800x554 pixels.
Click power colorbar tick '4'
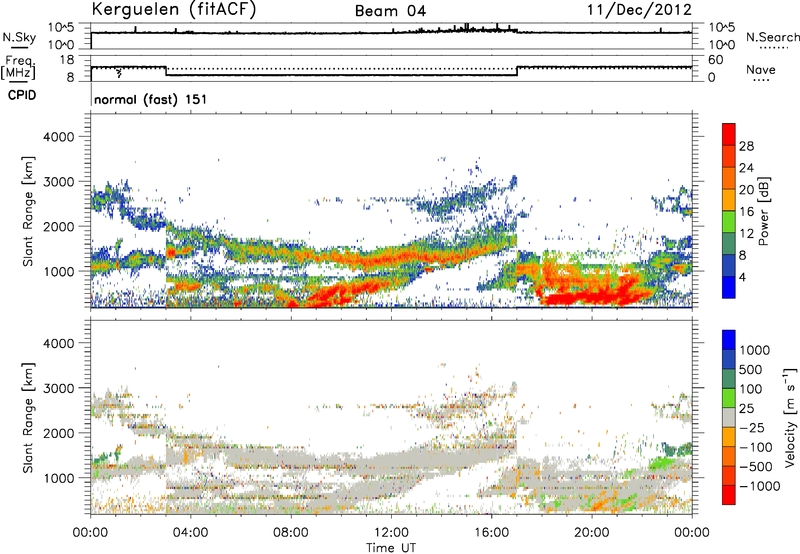point(742,277)
